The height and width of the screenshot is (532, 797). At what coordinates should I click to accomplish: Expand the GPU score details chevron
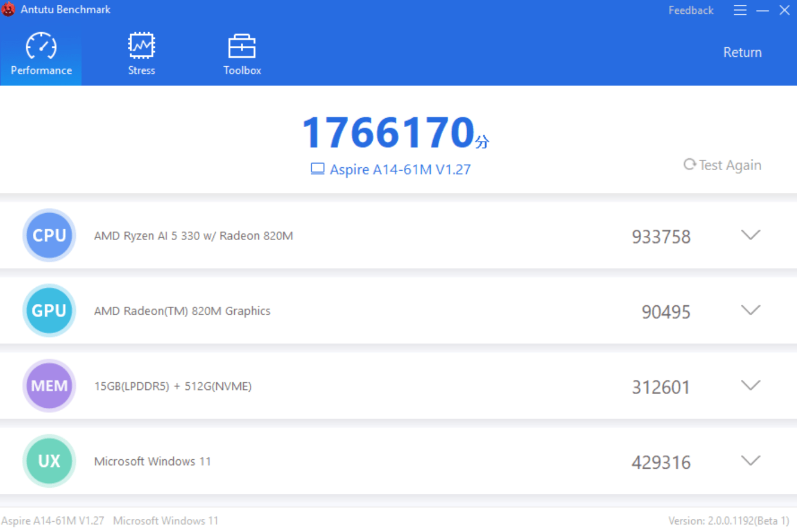point(750,310)
